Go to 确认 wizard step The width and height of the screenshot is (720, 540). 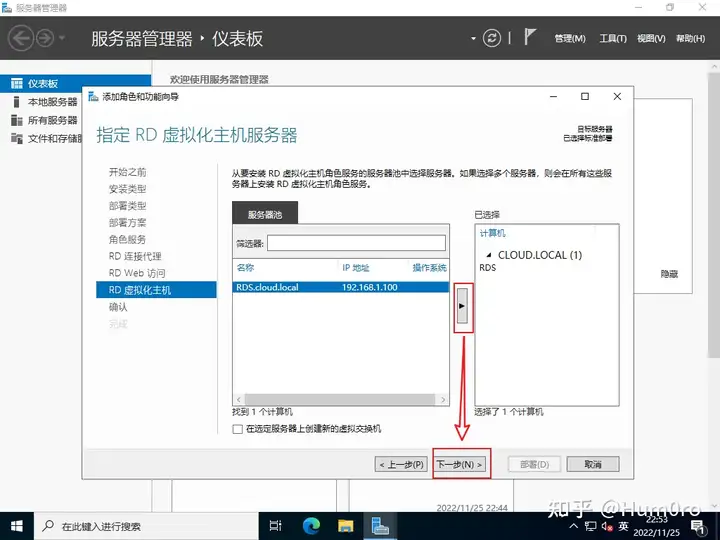click(118, 307)
